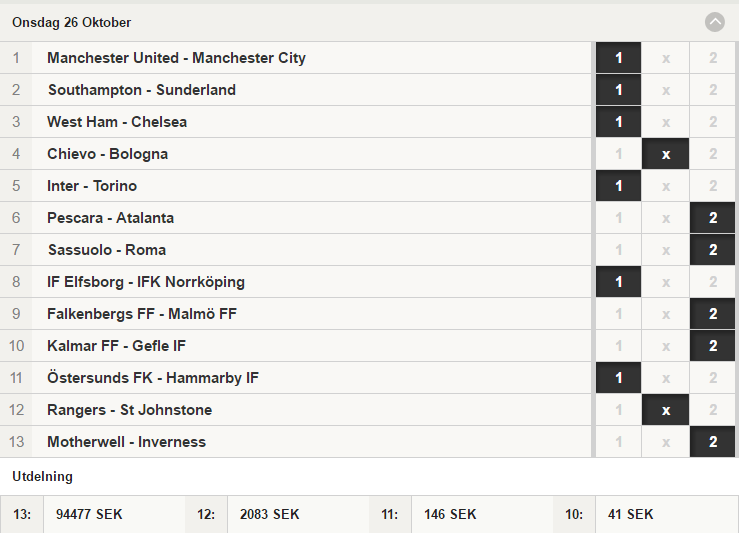Pick 2 for West Ham - Chelsea
The height and width of the screenshot is (533, 740).
coord(713,122)
